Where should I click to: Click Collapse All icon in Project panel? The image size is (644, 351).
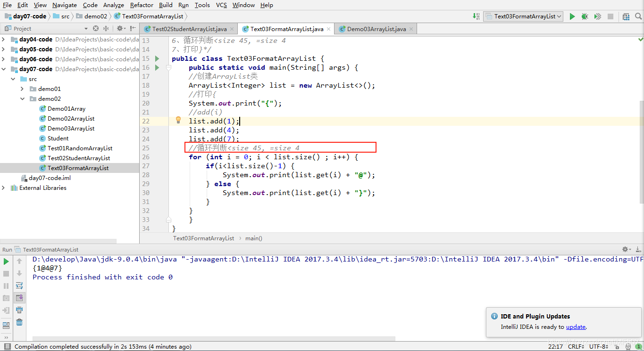pyautogui.click(x=106, y=29)
